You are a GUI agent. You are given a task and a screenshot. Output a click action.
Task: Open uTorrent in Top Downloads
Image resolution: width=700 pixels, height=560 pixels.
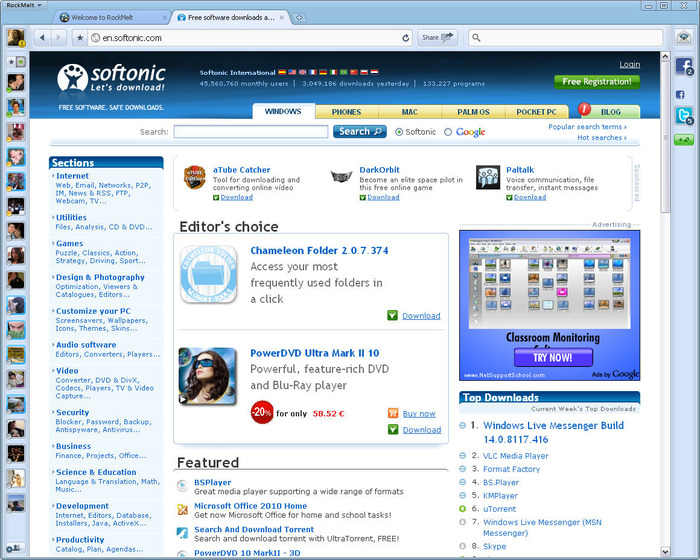[500, 509]
